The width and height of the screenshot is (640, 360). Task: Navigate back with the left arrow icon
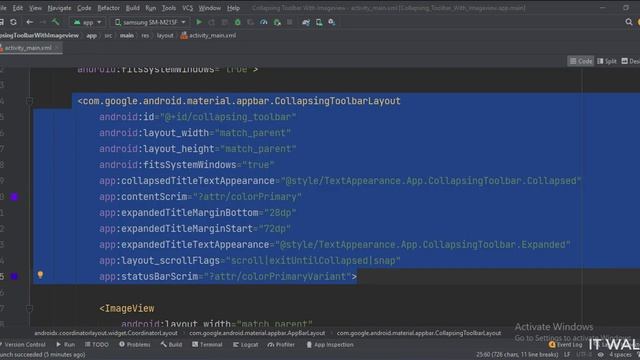[29, 22]
